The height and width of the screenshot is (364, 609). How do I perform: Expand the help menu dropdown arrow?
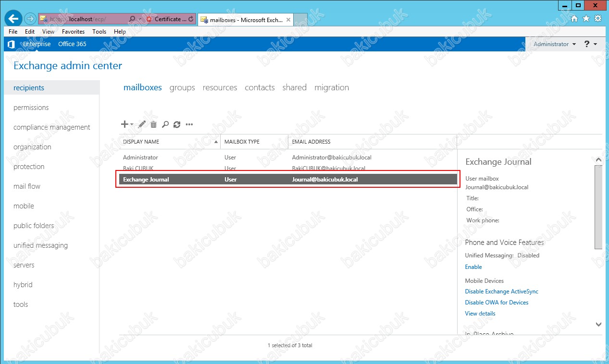point(596,44)
